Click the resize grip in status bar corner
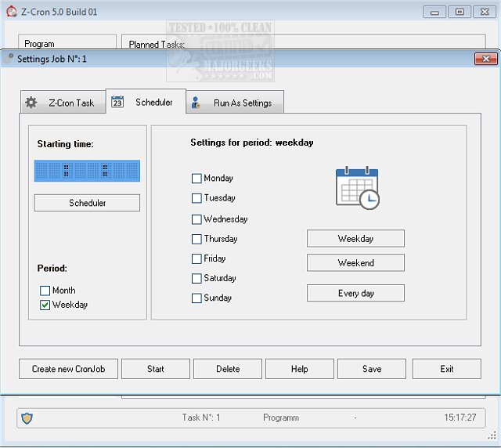This screenshot has width=501, height=448. [492, 435]
